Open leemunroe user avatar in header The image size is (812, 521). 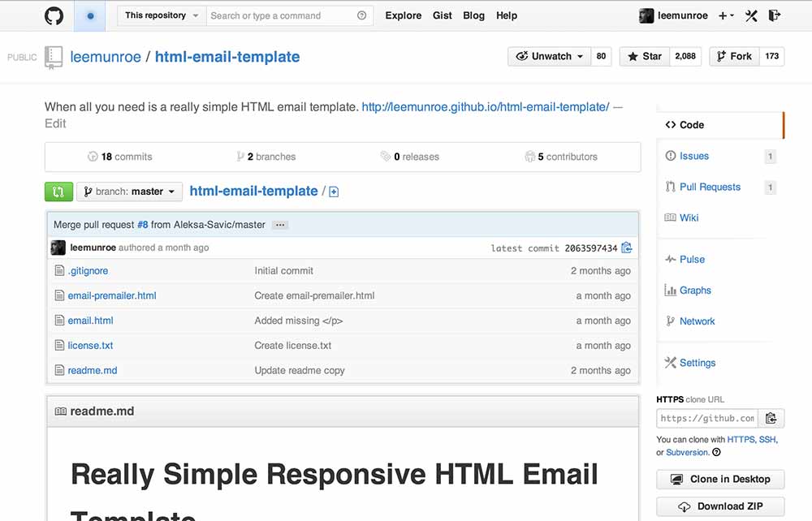tap(646, 15)
